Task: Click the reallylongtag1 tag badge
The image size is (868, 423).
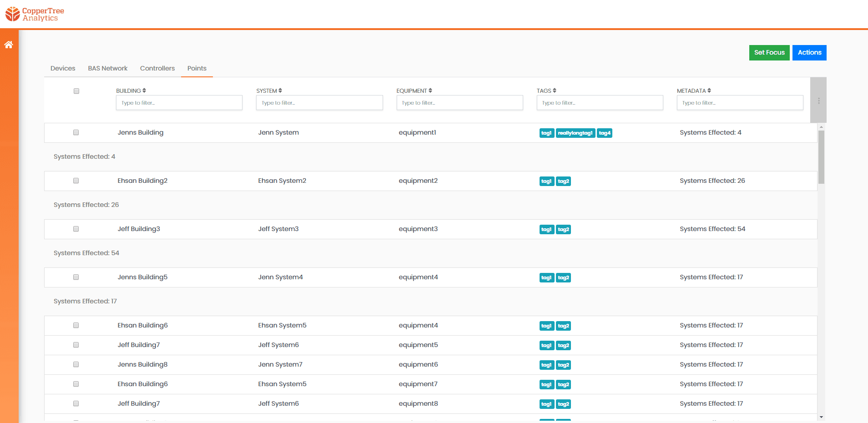Action: (x=575, y=133)
